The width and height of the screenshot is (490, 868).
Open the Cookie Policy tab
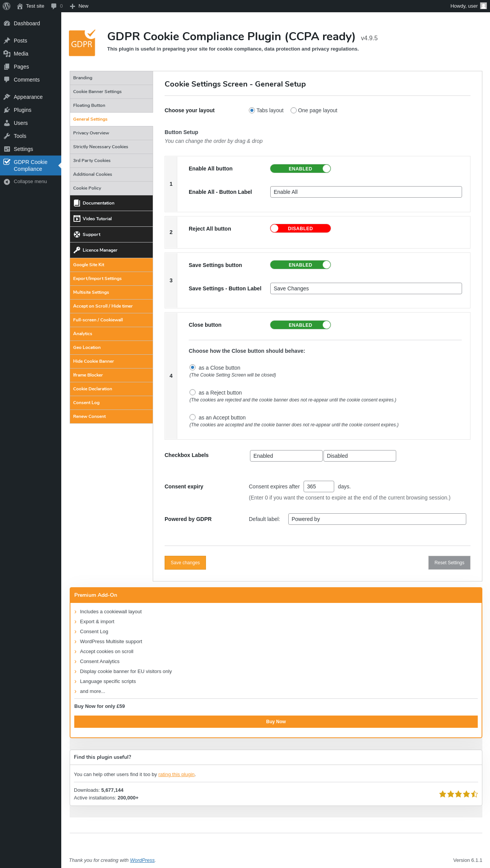(x=111, y=188)
